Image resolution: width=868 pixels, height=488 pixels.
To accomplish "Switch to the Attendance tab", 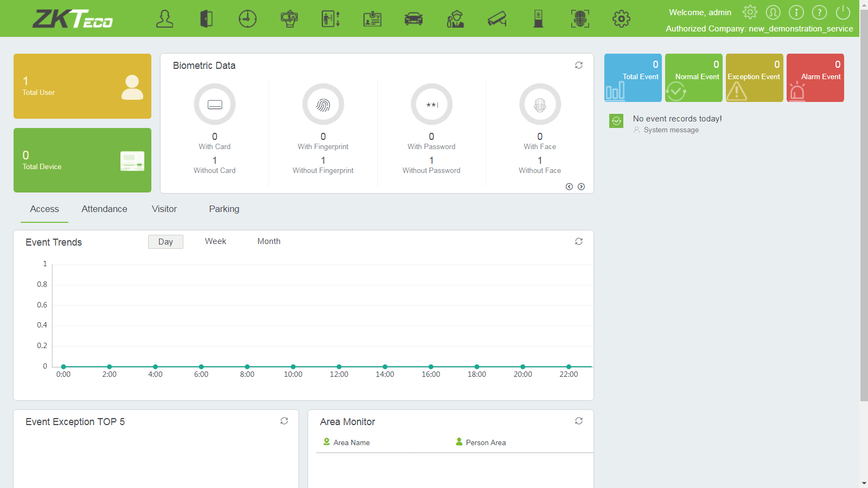I will 104,209.
